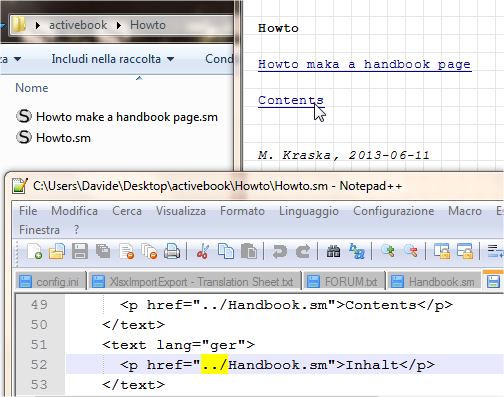Open Find with the binoculars icon
This screenshot has width=504, height=397.
[333, 251]
